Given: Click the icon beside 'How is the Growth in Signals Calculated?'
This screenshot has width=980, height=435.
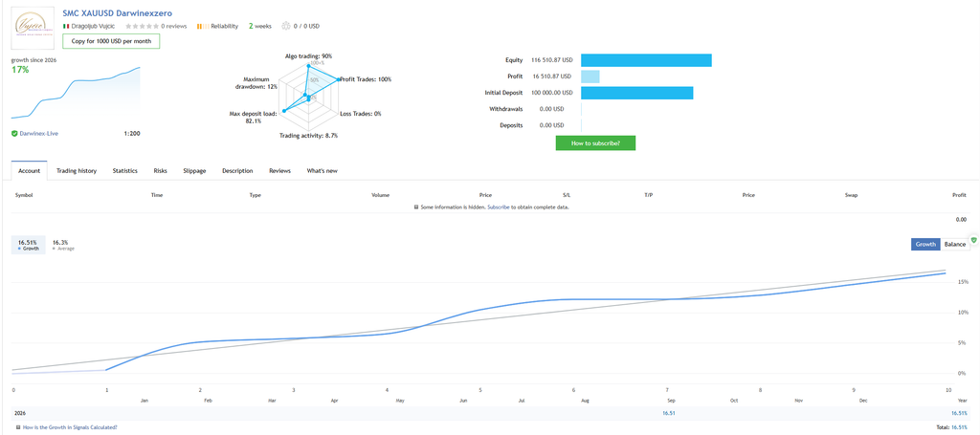Looking at the screenshot, I should (18, 427).
